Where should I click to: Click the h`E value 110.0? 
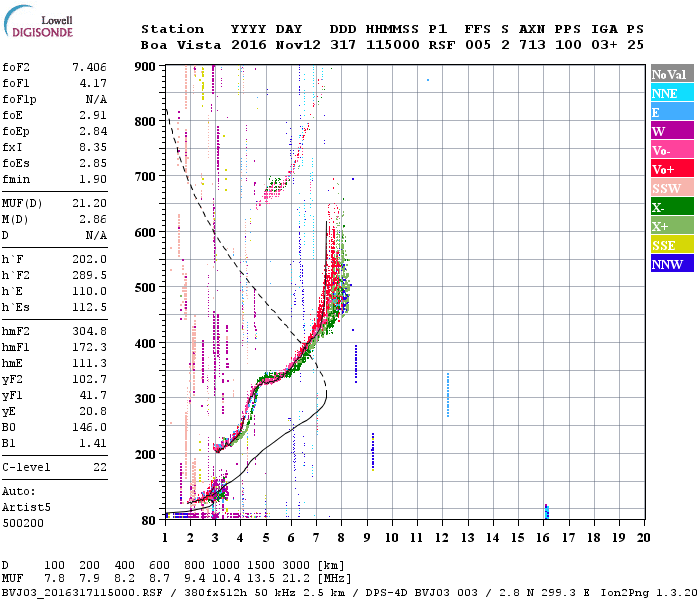point(89,292)
